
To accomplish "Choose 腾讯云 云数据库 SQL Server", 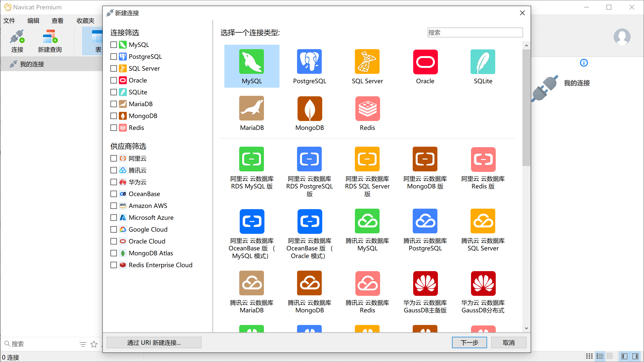I will [483, 221].
